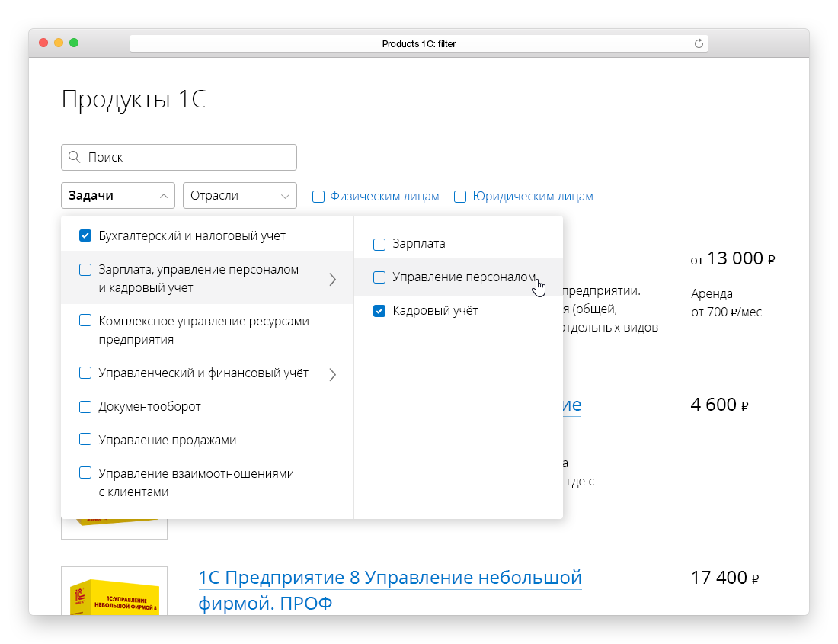Expand the Зарплата, управление персоналом submenu arrow
Viewport: 838px width, 644px height.
click(x=332, y=279)
